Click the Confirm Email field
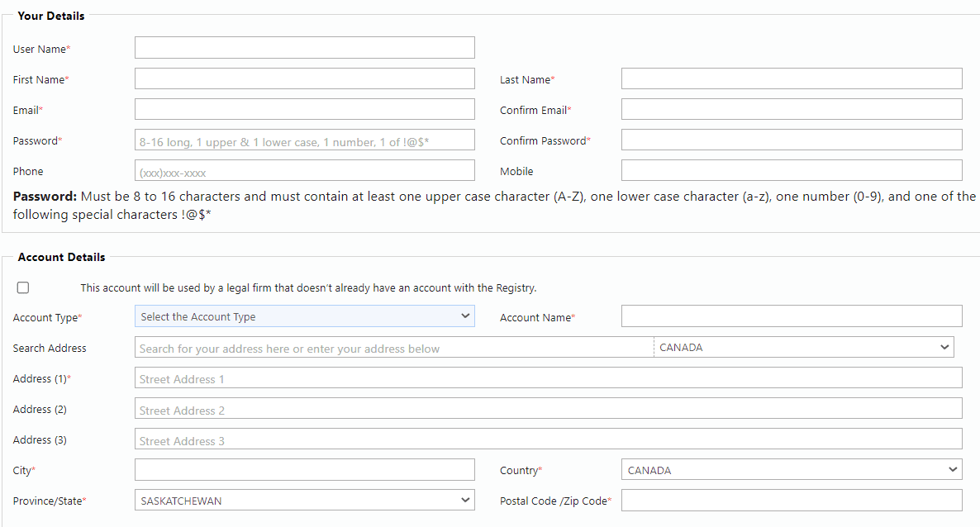Screen dimensions: 980x527 pos(792,109)
